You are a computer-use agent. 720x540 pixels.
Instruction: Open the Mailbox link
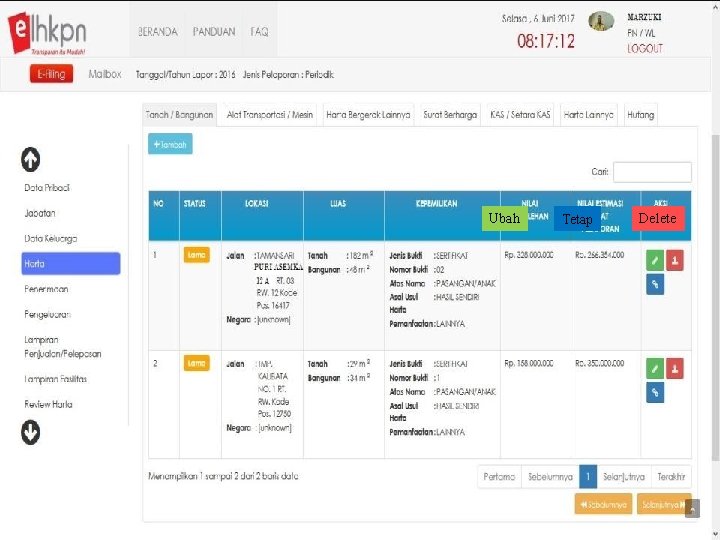click(x=105, y=74)
